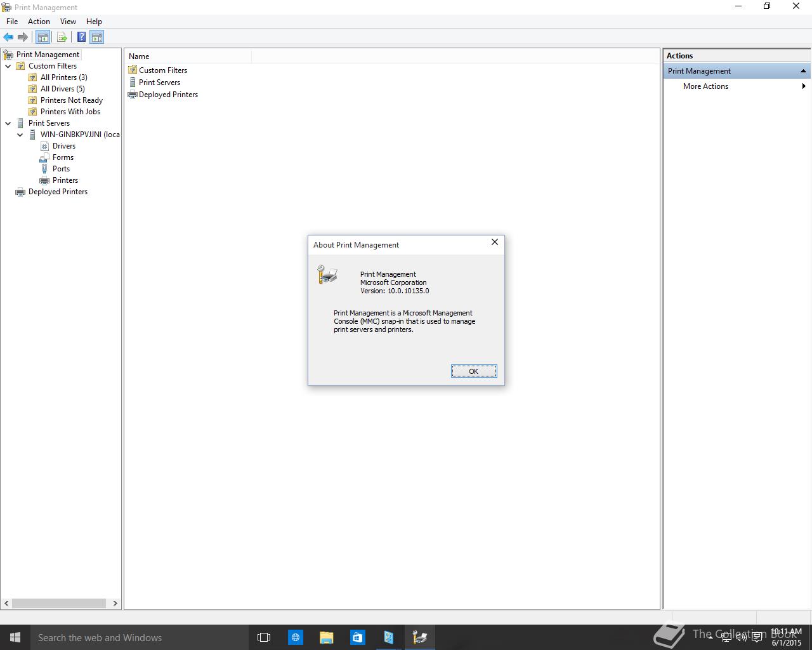The height and width of the screenshot is (650, 812).
Task: Click the All Drivers (5) filter icon
Action: point(32,89)
